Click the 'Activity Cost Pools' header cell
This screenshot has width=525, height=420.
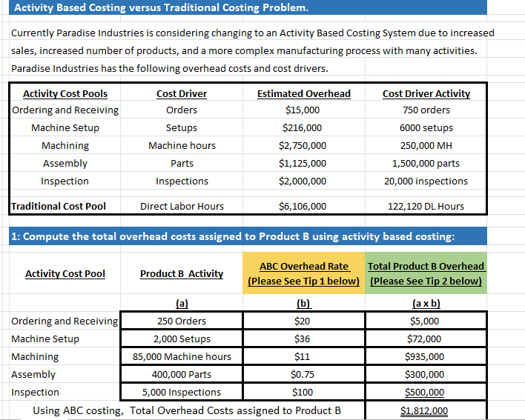pyautogui.click(x=65, y=93)
